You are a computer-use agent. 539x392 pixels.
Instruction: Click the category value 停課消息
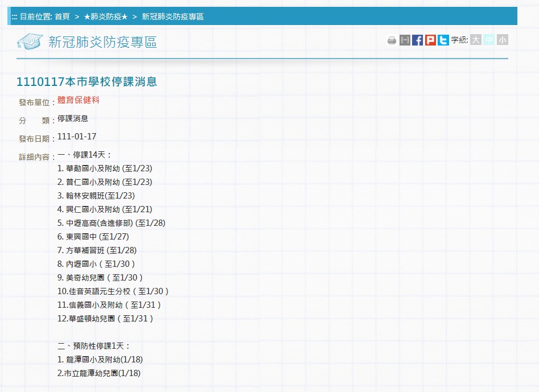73,118
